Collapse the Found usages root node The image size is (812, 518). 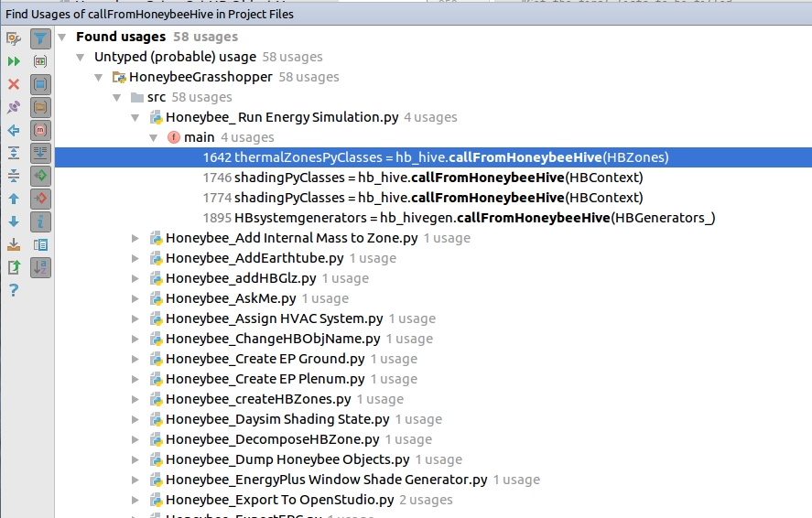pyautogui.click(x=62, y=37)
